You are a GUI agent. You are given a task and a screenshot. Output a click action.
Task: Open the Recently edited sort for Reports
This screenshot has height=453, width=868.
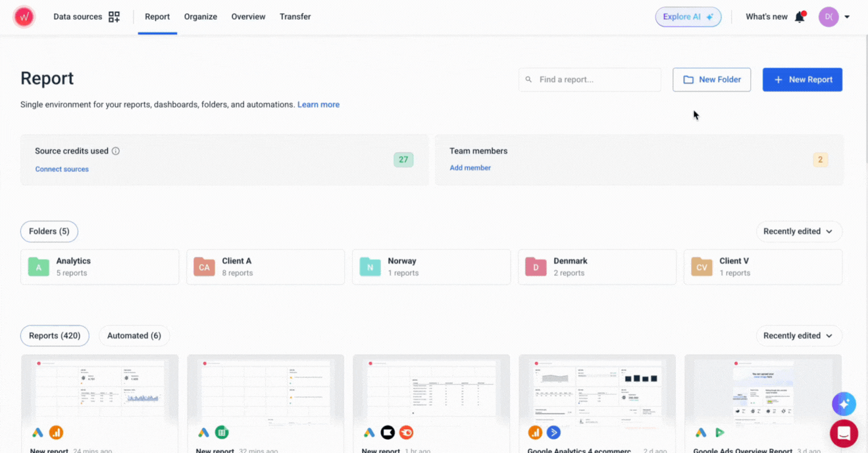point(799,335)
